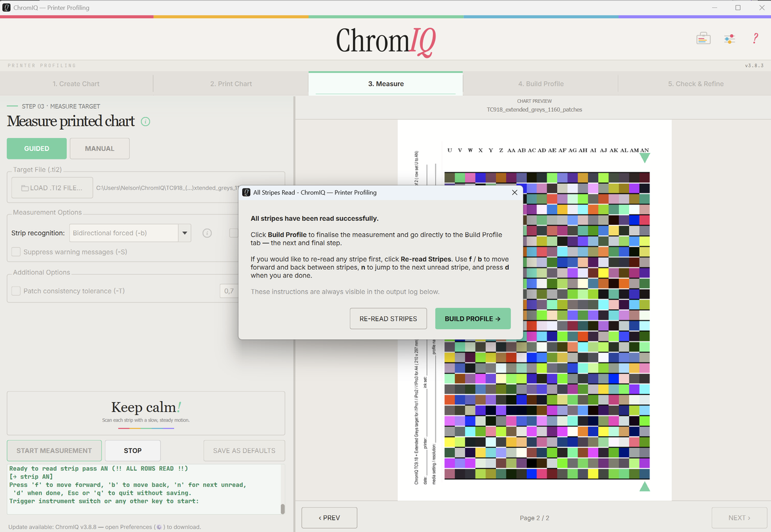Minimize the ChromIQ main window
The image size is (771, 532).
pyautogui.click(x=715, y=8)
